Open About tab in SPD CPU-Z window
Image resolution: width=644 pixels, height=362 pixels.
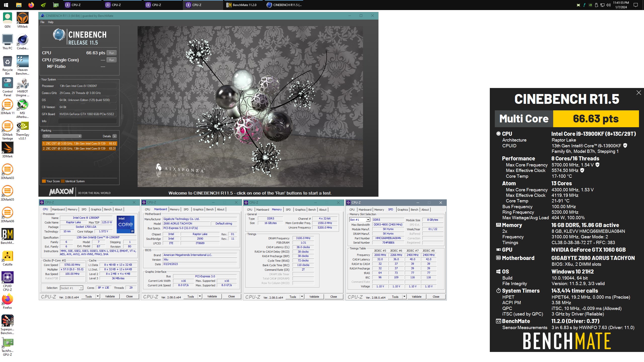pyautogui.click(x=425, y=210)
